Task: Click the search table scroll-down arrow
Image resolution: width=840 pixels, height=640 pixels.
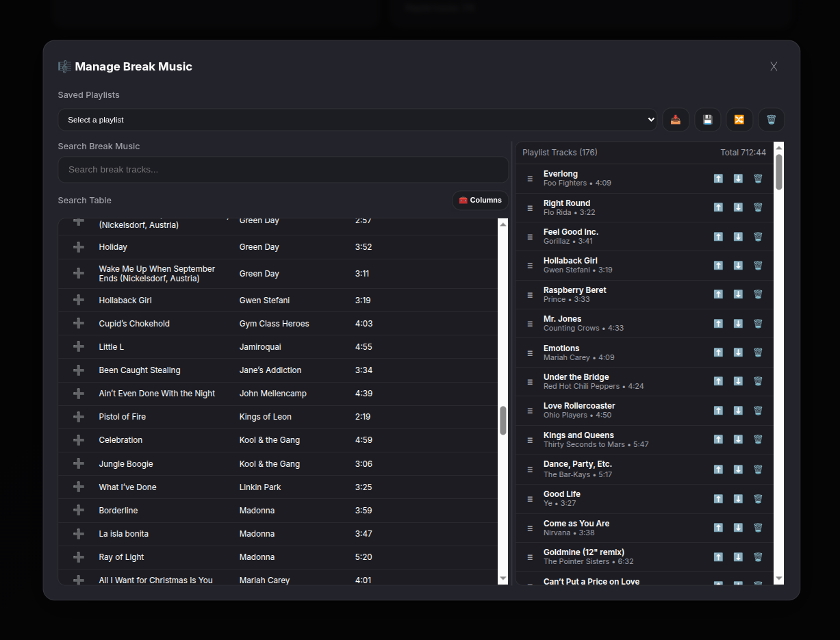Action: [503, 579]
